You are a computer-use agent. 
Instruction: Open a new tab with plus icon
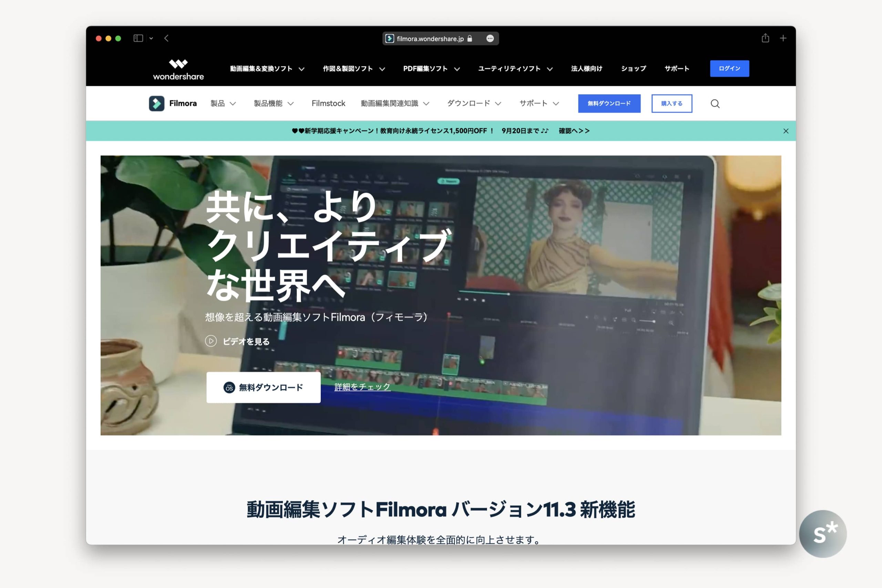click(783, 38)
